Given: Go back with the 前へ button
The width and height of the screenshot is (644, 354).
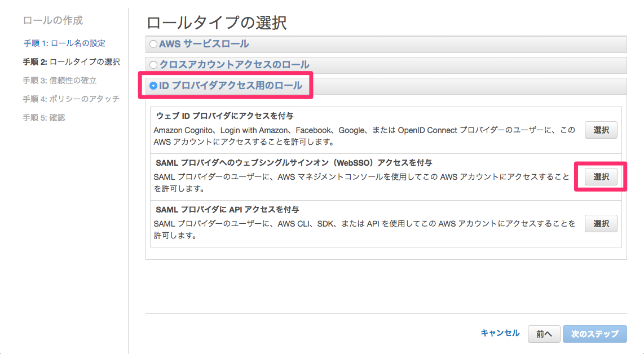Looking at the screenshot, I should coord(544,334).
